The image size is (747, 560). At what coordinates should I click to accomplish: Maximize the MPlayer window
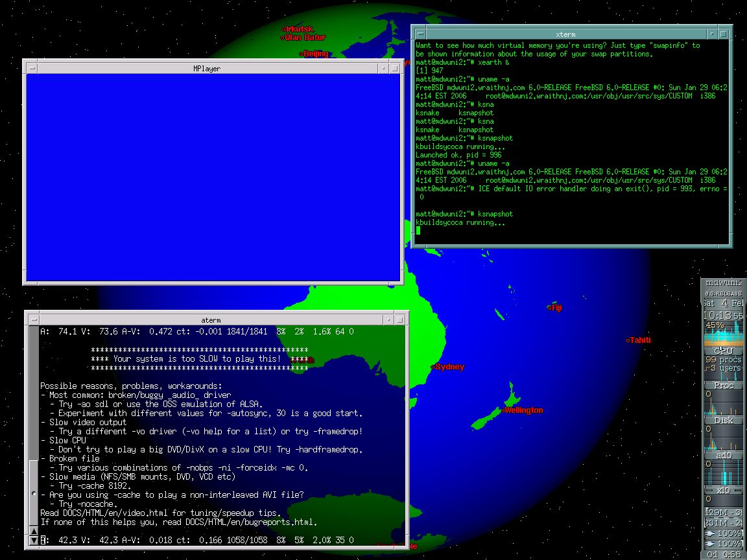tap(394, 68)
